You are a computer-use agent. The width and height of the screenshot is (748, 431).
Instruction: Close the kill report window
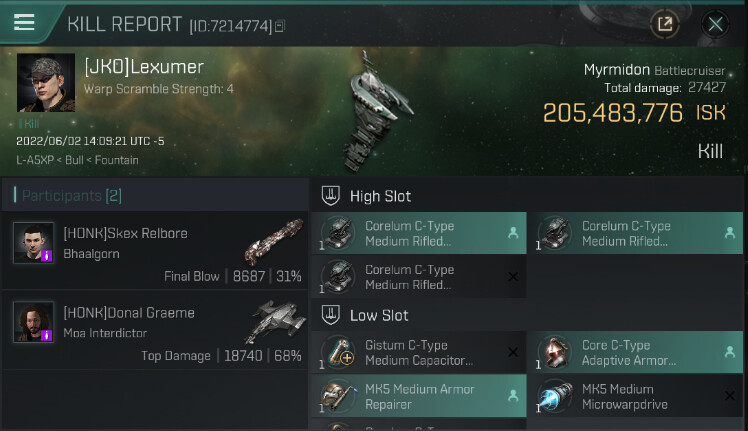(715, 23)
